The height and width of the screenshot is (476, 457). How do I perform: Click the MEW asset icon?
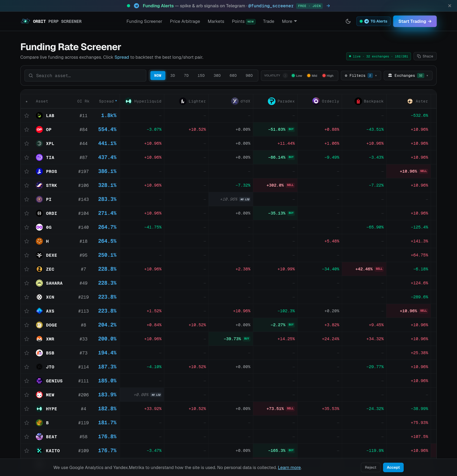[x=39, y=395]
